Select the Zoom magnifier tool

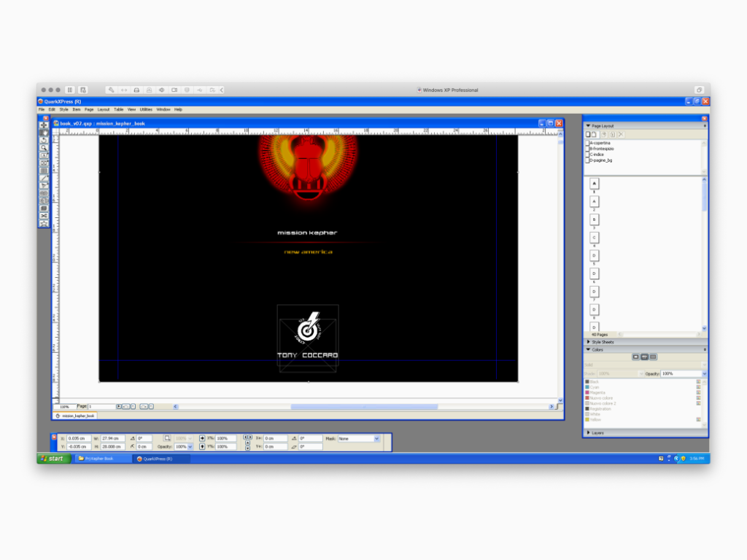[x=44, y=148]
